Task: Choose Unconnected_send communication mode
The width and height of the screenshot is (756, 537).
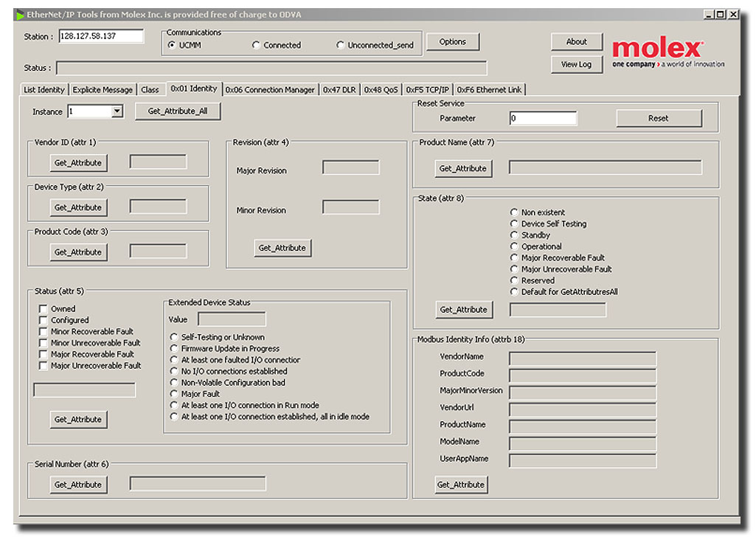Action: [x=340, y=45]
